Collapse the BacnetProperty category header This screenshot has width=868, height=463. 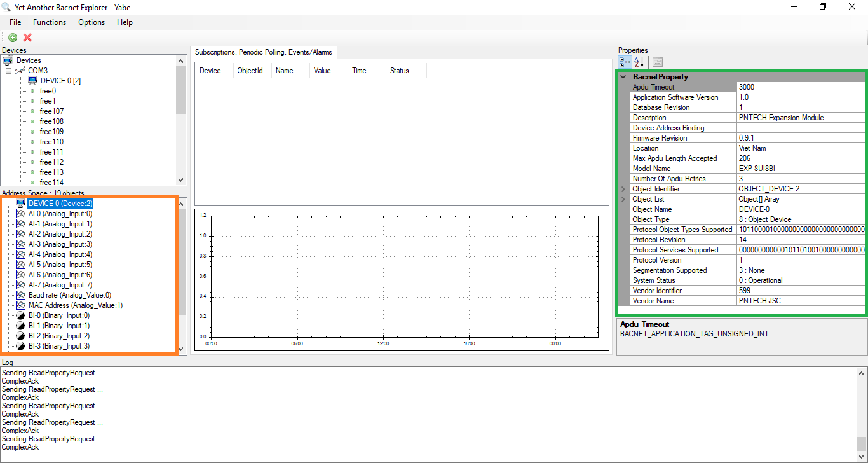[x=623, y=76]
